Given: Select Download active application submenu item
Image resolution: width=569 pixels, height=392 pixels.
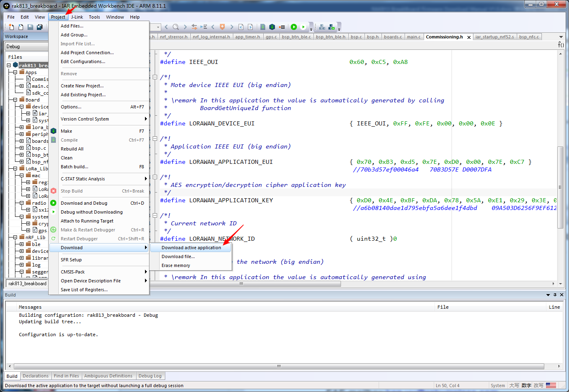Looking at the screenshot, I should point(191,248).
